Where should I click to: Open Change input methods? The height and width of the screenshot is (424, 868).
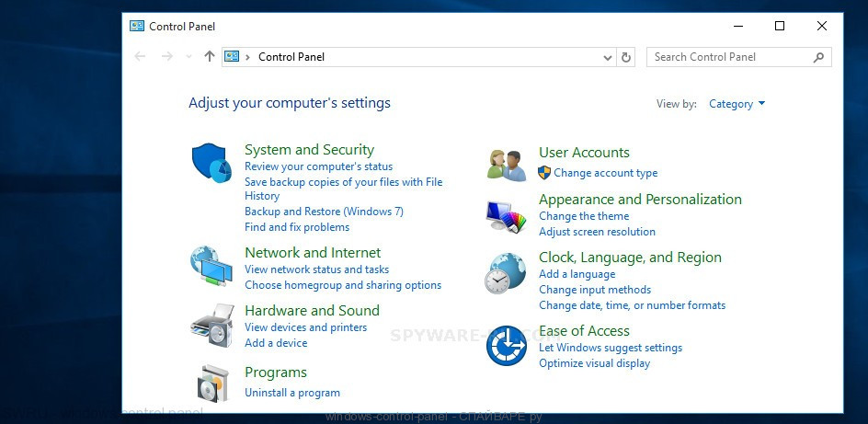[x=595, y=290]
